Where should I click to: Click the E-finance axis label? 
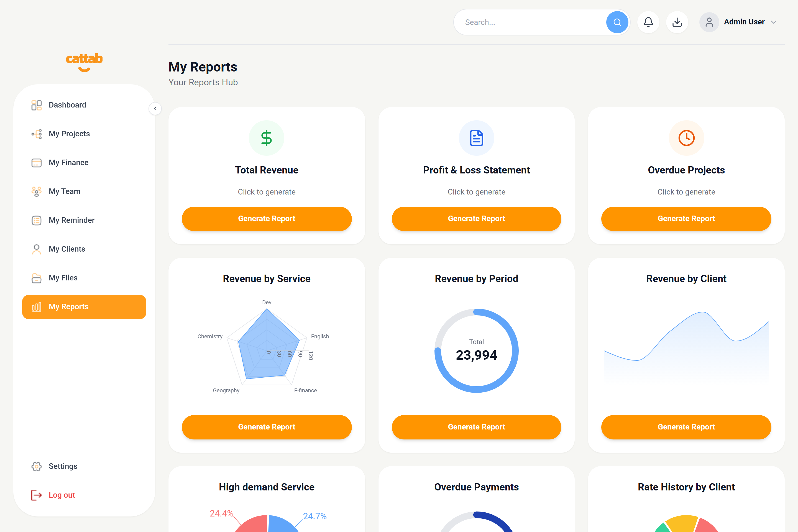(305, 390)
